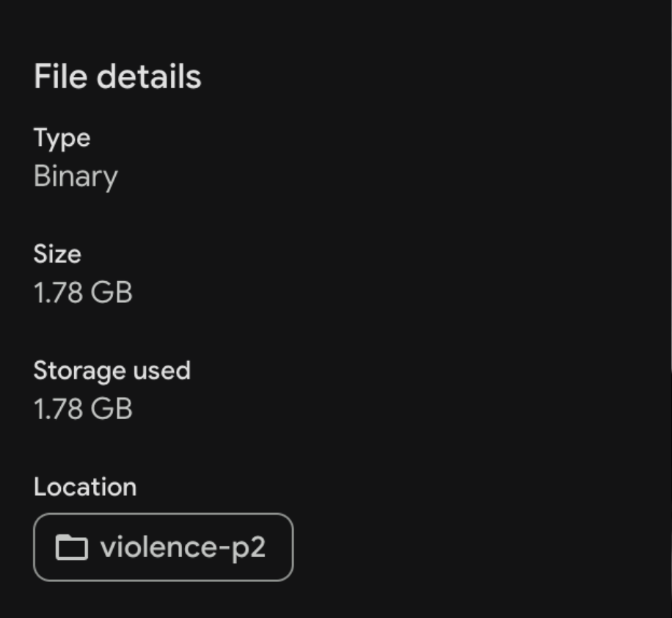Click the Storage used label
The height and width of the screenshot is (618, 672).
point(112,371)
